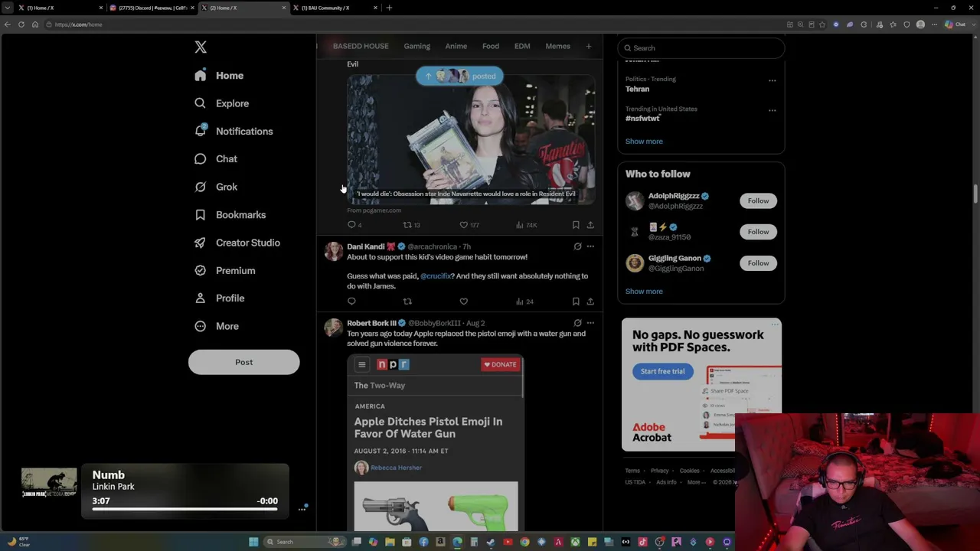The width and height of the screenshot is (980, 551).
Task: Switch to the Food timeline tab
Action: point(491,46)
